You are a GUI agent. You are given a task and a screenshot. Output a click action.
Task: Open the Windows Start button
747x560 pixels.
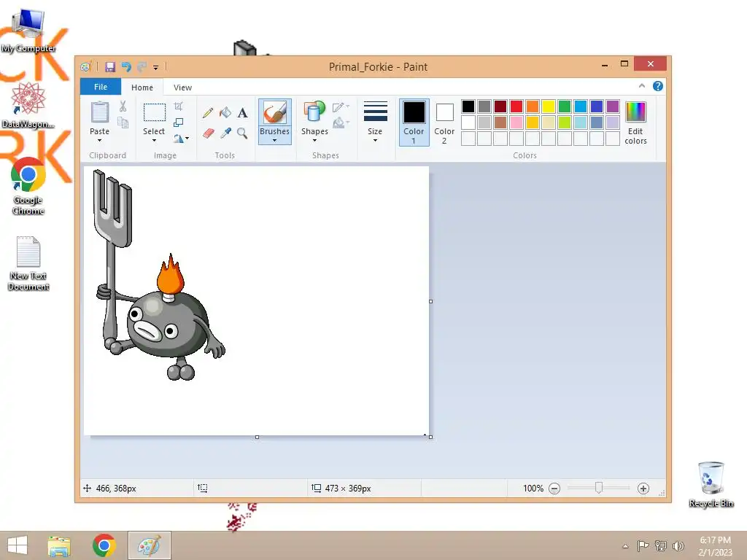point(18,545)
